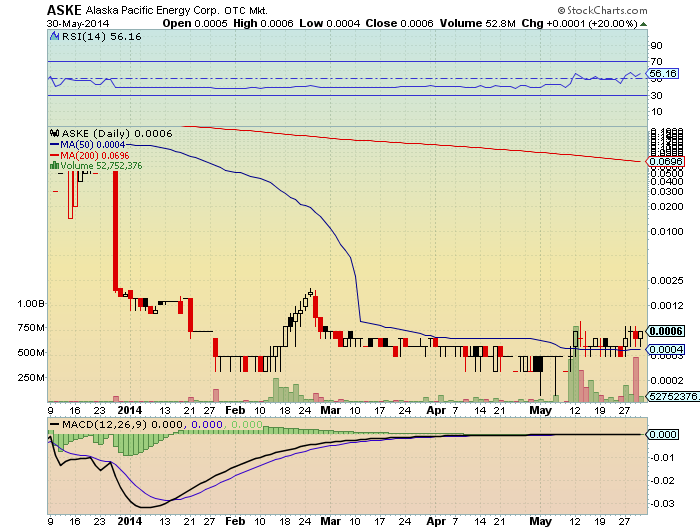Click the -0.03 MACD axis label
700x530 pixels.
[x=662, y=504]
